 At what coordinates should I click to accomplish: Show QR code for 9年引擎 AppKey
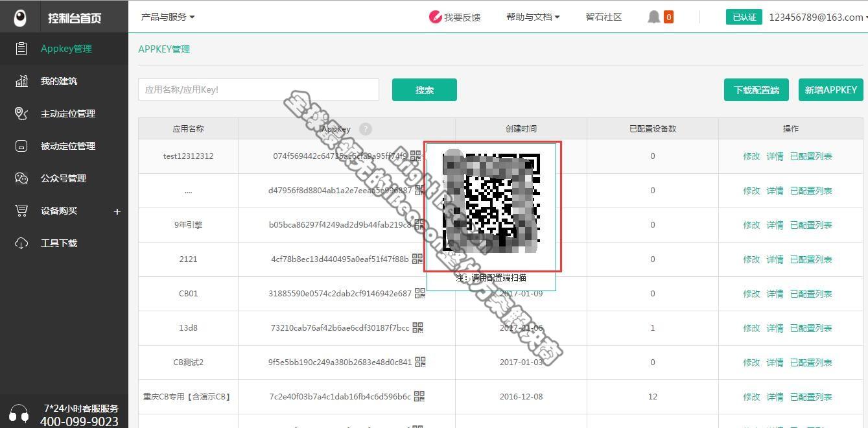(x=419, y=224)
